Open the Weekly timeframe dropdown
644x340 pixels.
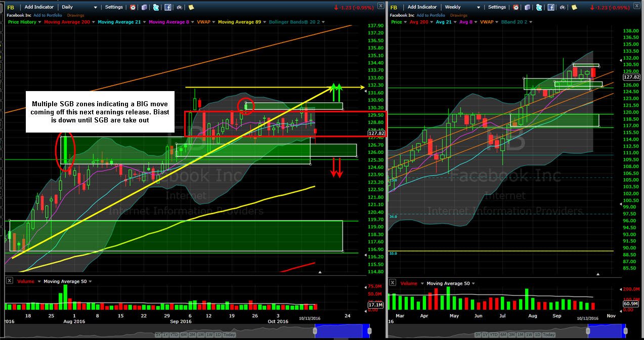click(462, 7)
